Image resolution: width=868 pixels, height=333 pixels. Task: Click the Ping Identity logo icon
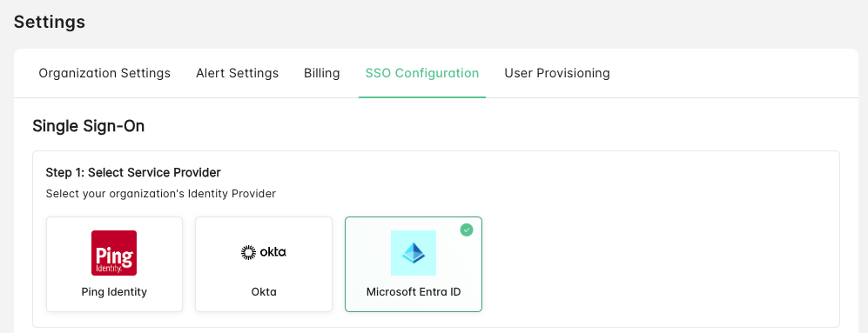click(x=114, y=253)
